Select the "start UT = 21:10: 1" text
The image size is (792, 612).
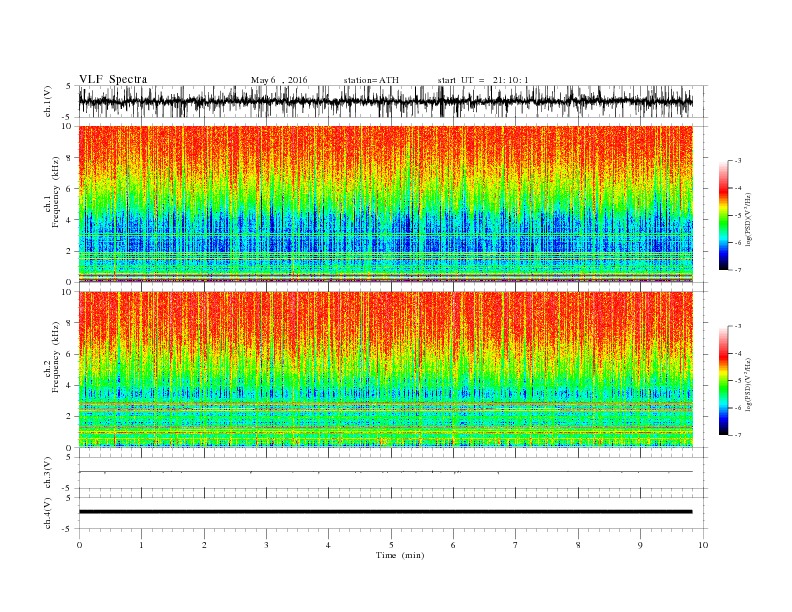click(483, 80)
